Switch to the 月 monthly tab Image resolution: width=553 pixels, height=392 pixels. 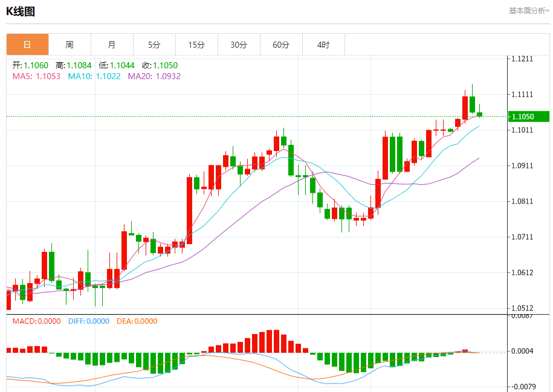112,45
